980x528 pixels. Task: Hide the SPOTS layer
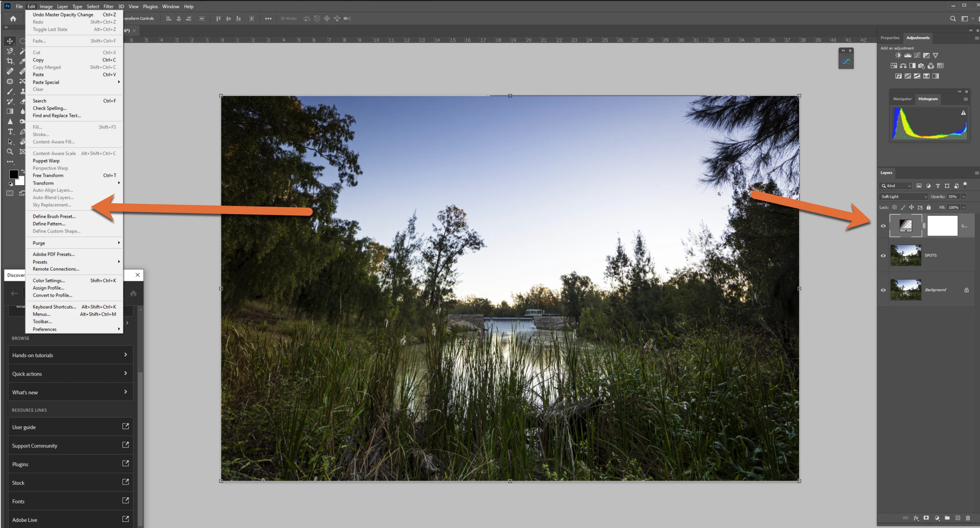pyautogui.click(x=883, y=256)
